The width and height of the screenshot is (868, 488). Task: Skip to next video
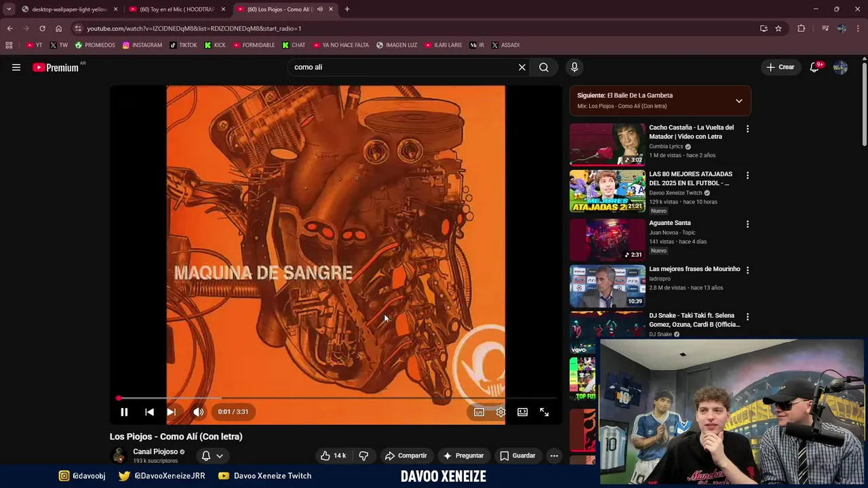[x=171, y=412]
